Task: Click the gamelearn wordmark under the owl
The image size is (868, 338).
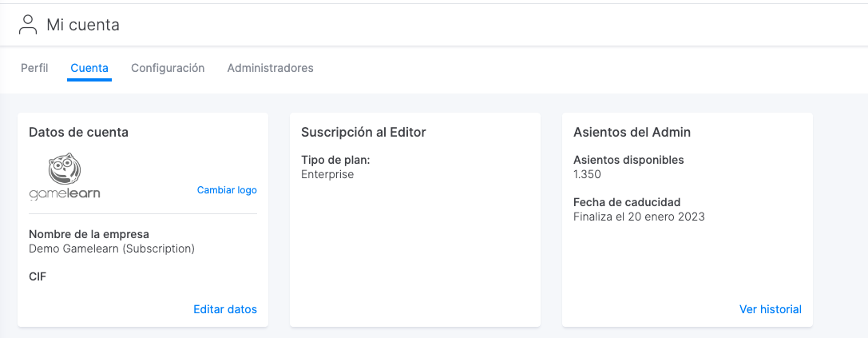Action: 64,193
